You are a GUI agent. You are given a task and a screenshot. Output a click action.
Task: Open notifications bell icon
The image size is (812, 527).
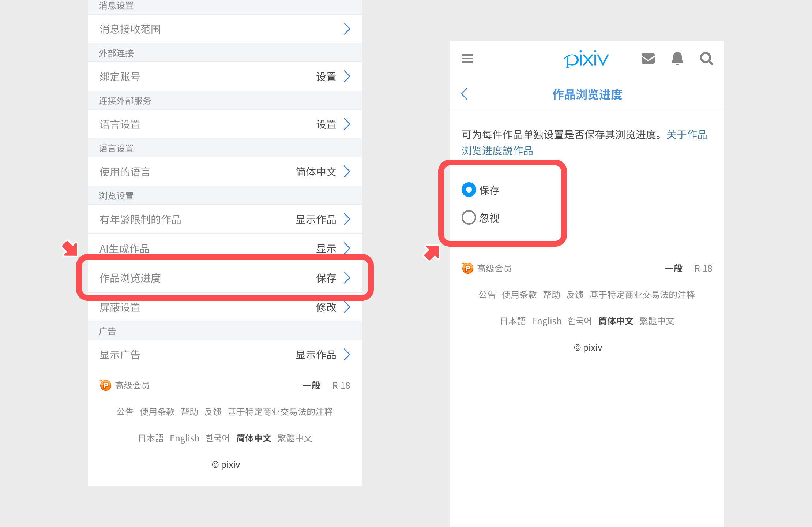click(677, 59)
